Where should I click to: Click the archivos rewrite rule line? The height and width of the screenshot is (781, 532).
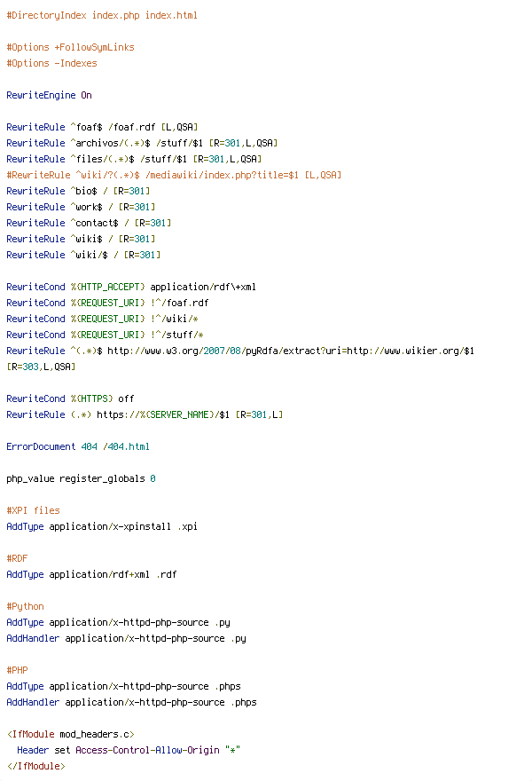click(142, 143)
